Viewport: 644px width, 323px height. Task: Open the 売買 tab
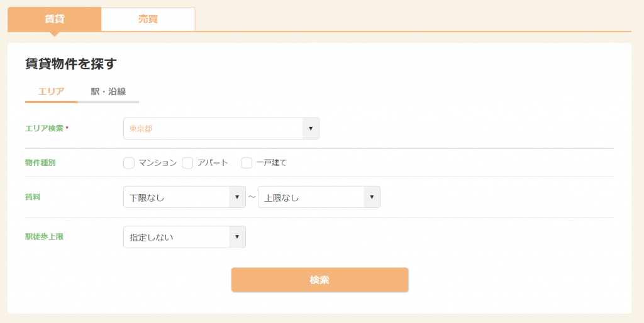[148, 19]
